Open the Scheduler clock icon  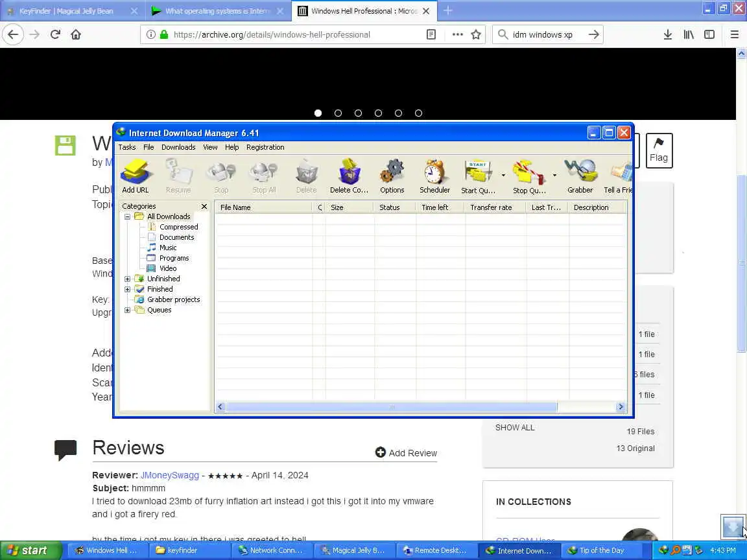[434, 176]
